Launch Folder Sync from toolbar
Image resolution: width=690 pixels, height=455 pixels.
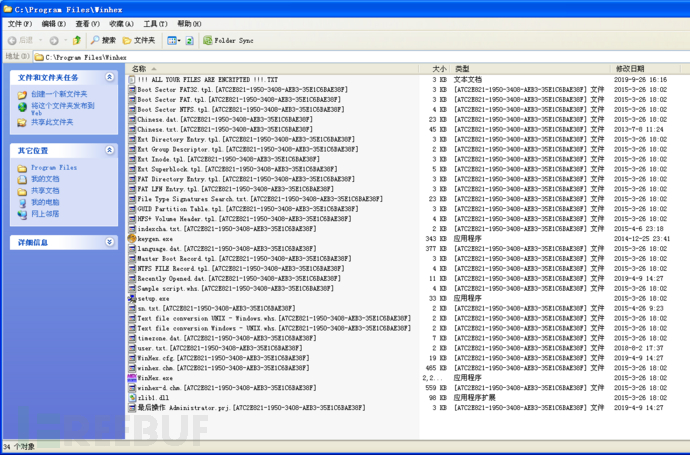(228, 40)
